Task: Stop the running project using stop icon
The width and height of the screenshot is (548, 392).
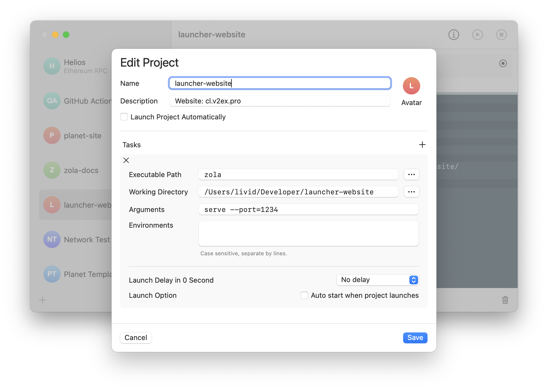Action: [501, 35]
